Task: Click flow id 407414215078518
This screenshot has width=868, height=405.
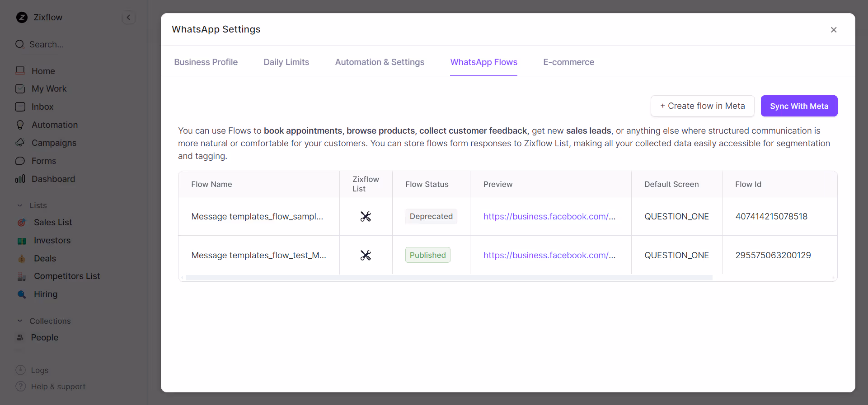Action: (x=771, y=216)
